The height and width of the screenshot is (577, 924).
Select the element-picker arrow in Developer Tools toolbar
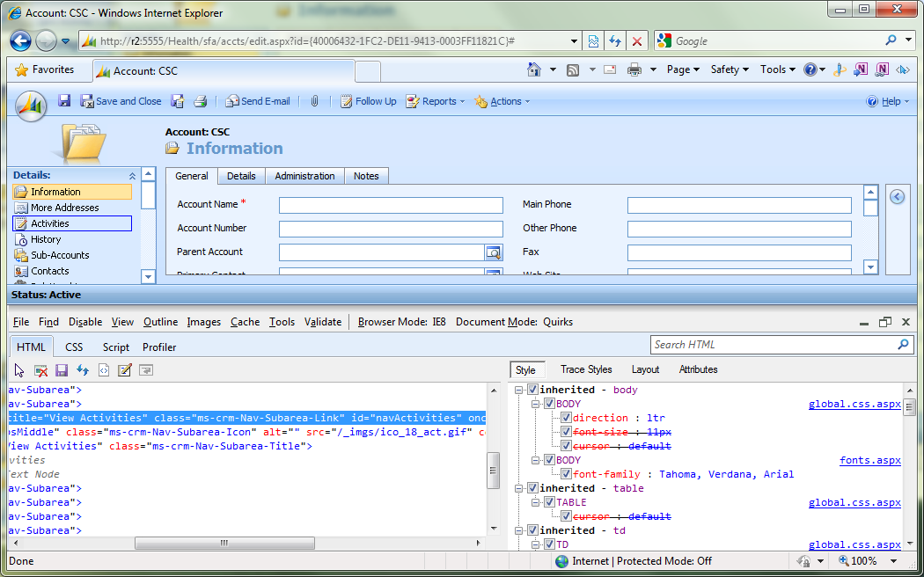click(18, 370)
